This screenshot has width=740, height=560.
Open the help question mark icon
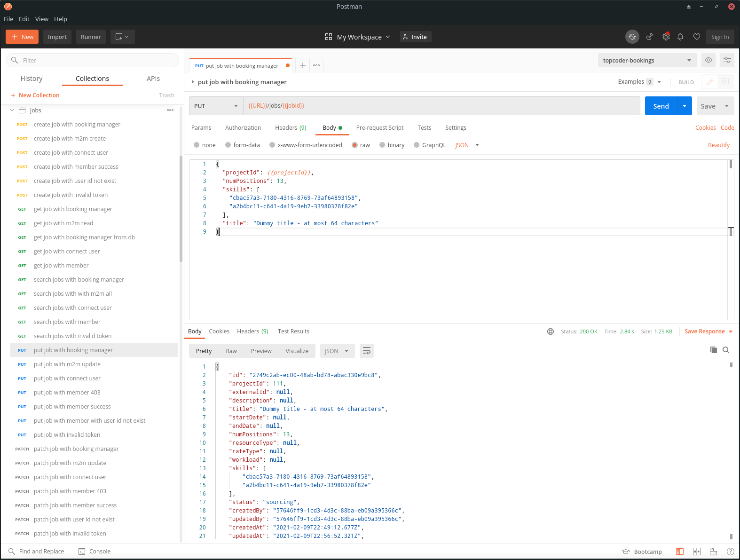click(731, 552)
